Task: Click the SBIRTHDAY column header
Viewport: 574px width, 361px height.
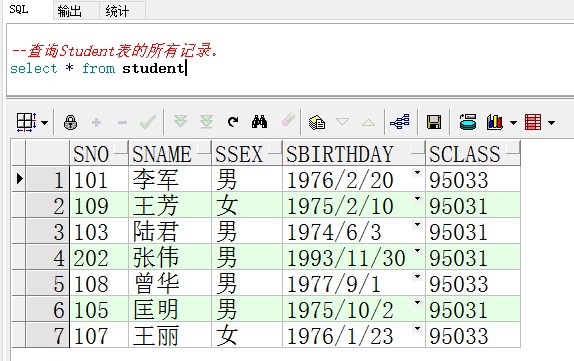Action: tap(354, 154)
